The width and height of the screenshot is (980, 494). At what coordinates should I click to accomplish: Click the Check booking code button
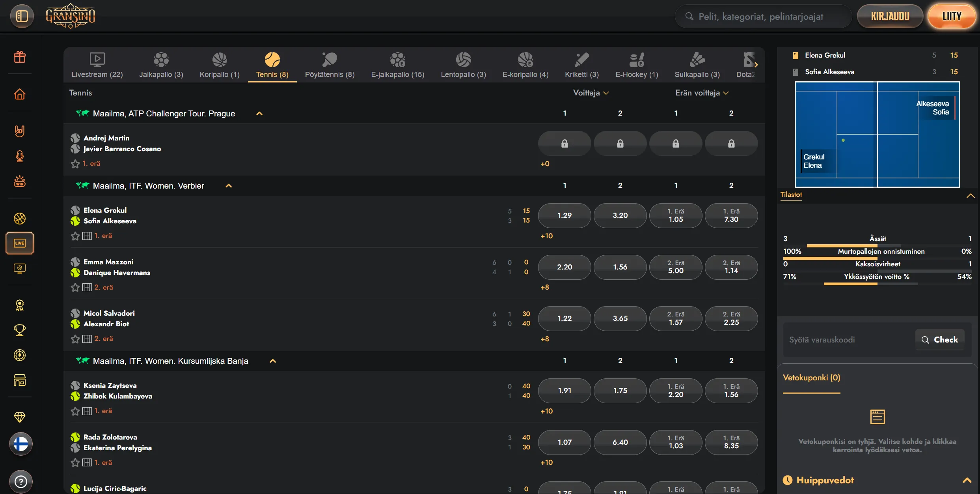(940, 340)
